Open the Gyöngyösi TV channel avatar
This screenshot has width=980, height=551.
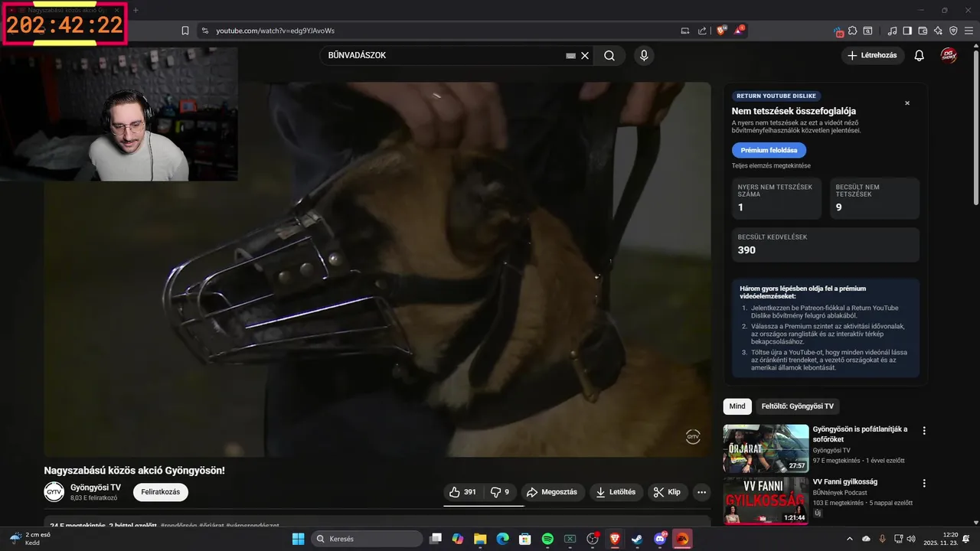coord(54,492)
